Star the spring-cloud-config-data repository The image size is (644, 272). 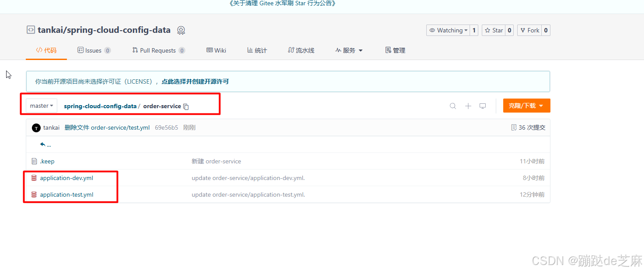pos(494,30)
